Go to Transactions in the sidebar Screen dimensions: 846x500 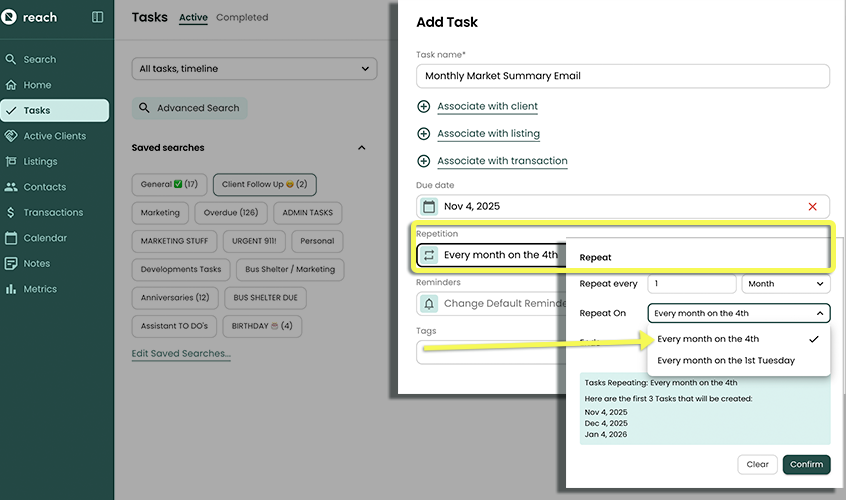[x=53, y=212]
